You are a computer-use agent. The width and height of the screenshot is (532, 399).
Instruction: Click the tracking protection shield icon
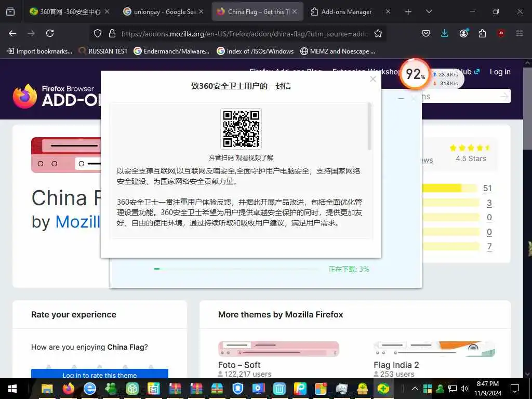(x=98, y=33)
